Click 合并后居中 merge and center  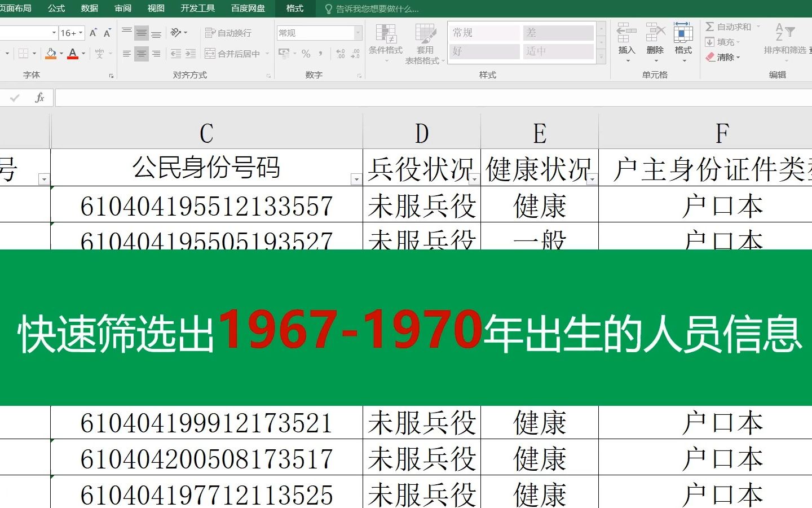pyautogui.click(x=232, y=54)
